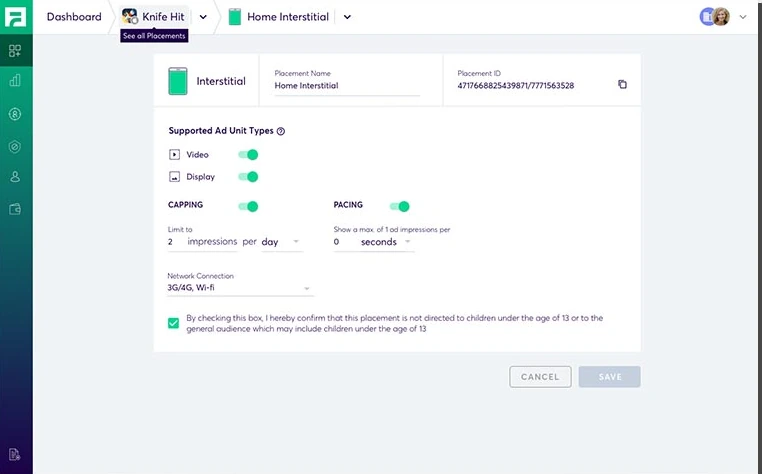Open the pacing 'seconds' unit dropdown
Image resolution: width=762 pixels, height=474 pixels.
coord(387,242)
